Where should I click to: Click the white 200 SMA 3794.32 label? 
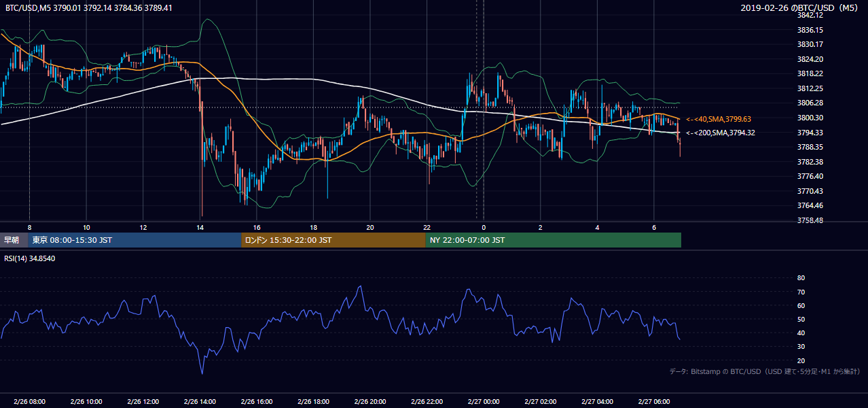[x=720, y=133]
